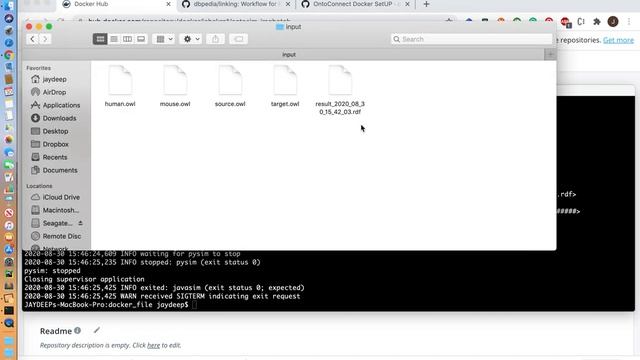
Task: Open jaydeep home folder in sidebar
Action: point(55,79)
